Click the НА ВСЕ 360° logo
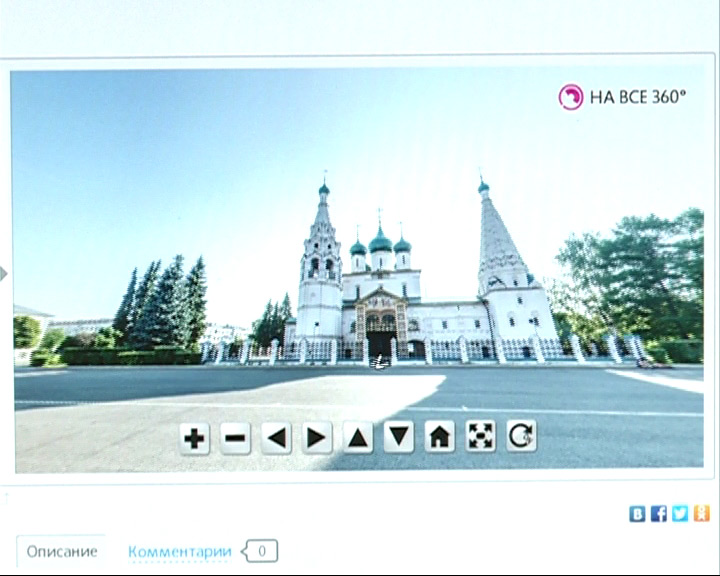The width and height of the screenshot is (720, 576). tap(622, 97)
